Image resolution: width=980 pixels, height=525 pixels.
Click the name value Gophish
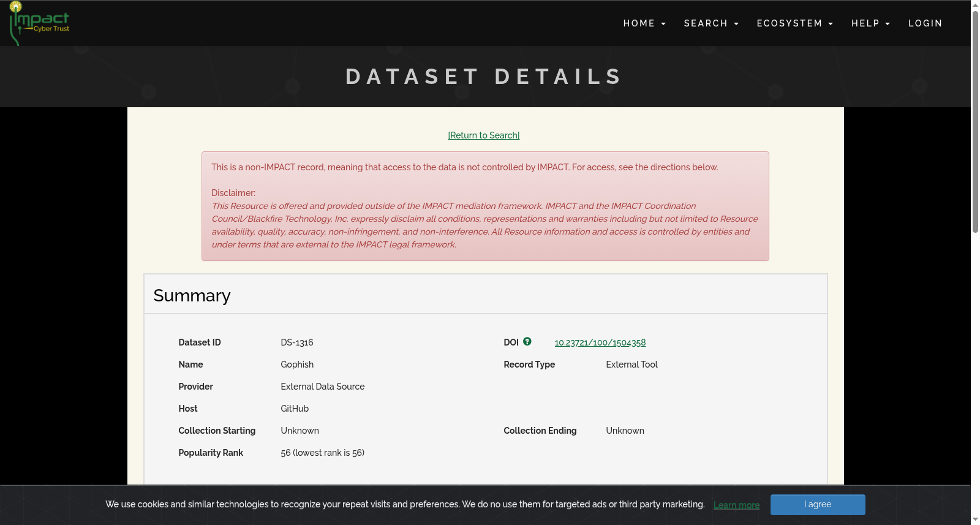(x=297, y=364)
